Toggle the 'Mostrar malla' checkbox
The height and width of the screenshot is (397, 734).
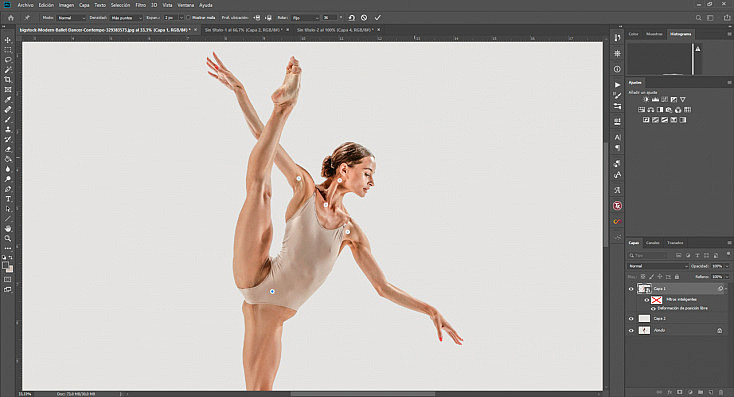pos(189,18)
